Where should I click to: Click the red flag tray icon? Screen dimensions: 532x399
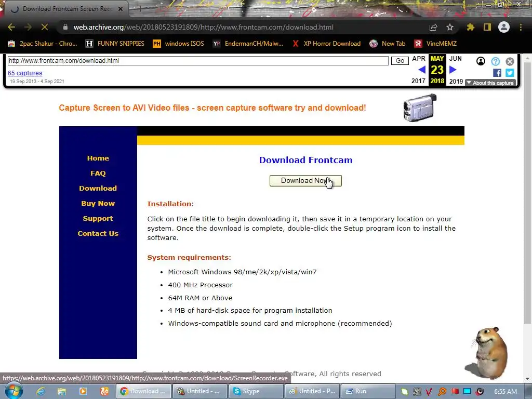pos(455,391)
